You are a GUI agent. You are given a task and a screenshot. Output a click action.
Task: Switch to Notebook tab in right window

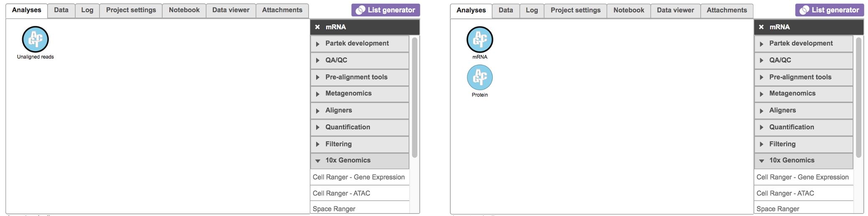tap(628, 10)
